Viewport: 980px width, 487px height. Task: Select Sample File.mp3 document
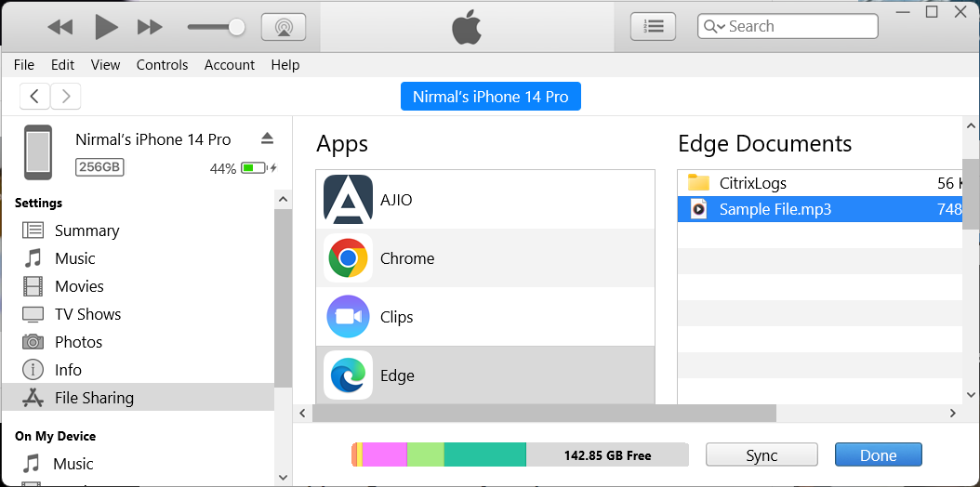(x=819, y=209)
